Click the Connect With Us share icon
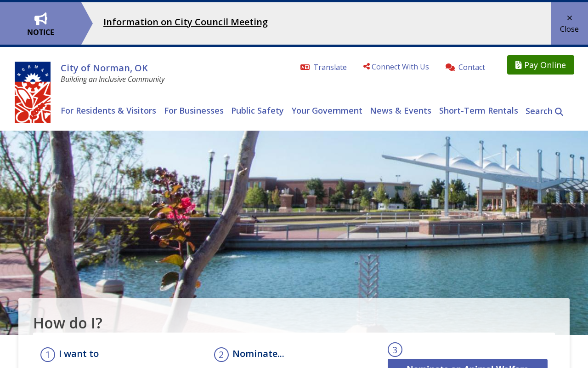This screenshot has height=368, width=588. [367, 67]
